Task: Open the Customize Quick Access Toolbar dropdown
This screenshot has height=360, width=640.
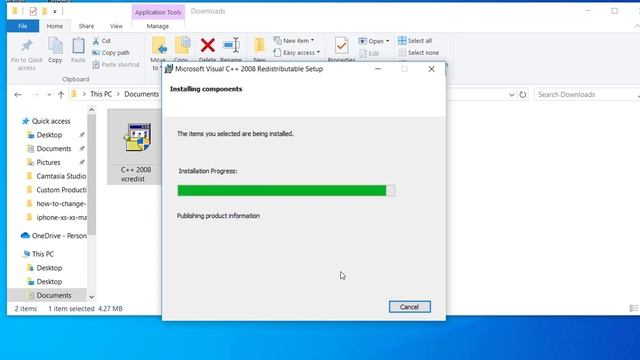Action: click(55, 11)
